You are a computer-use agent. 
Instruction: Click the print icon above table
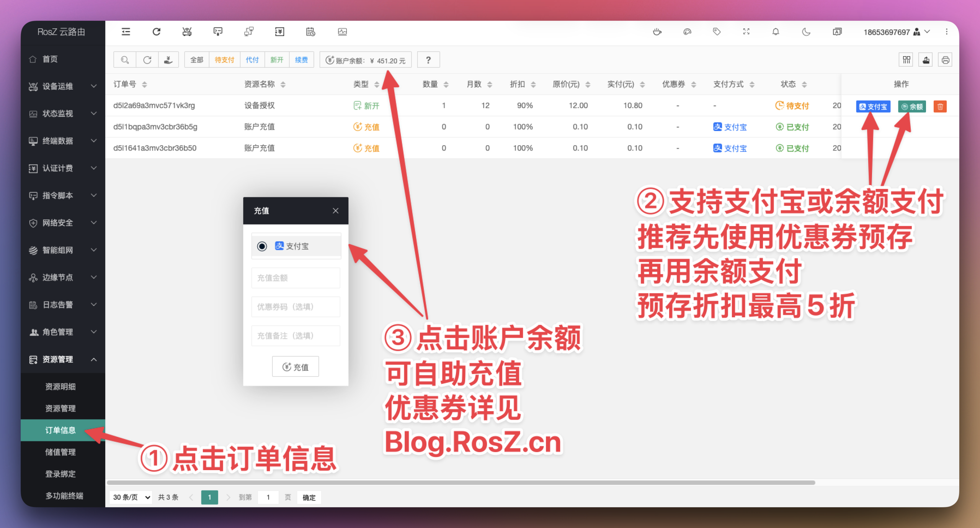click(x=945, y=60)
